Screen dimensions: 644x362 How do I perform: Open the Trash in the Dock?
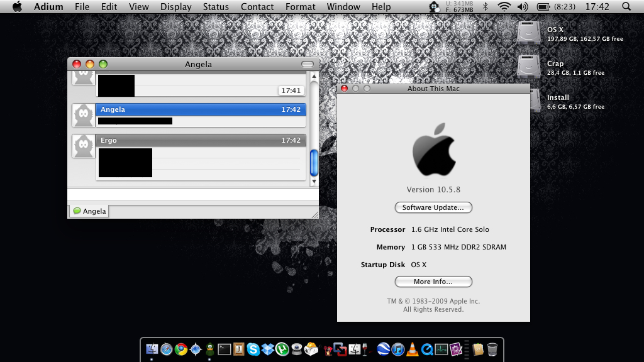click(492, 349)
